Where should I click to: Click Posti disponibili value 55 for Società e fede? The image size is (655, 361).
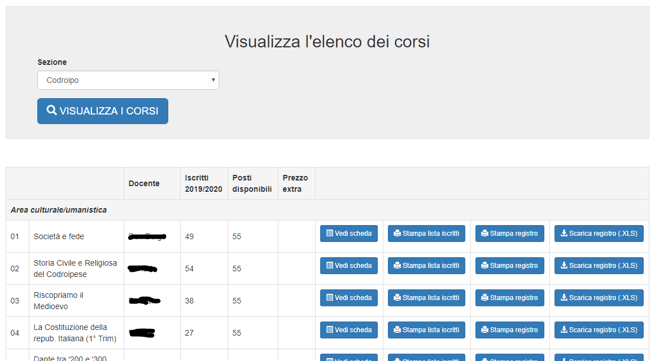tap(237, 236)
